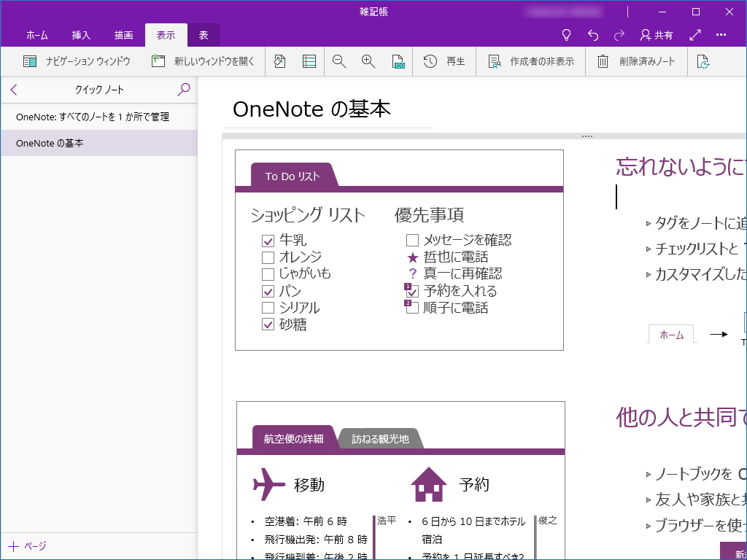Click the question mark tag beside 真一に再確認
This screenshot has width=747, height=560.
413,274
